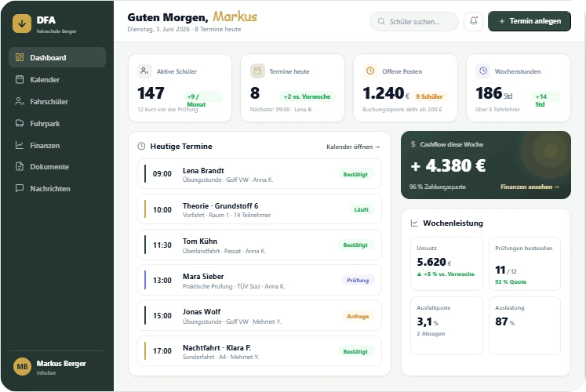Click the Dashboard grid icon
586x392 pixels.
(20, 57)
